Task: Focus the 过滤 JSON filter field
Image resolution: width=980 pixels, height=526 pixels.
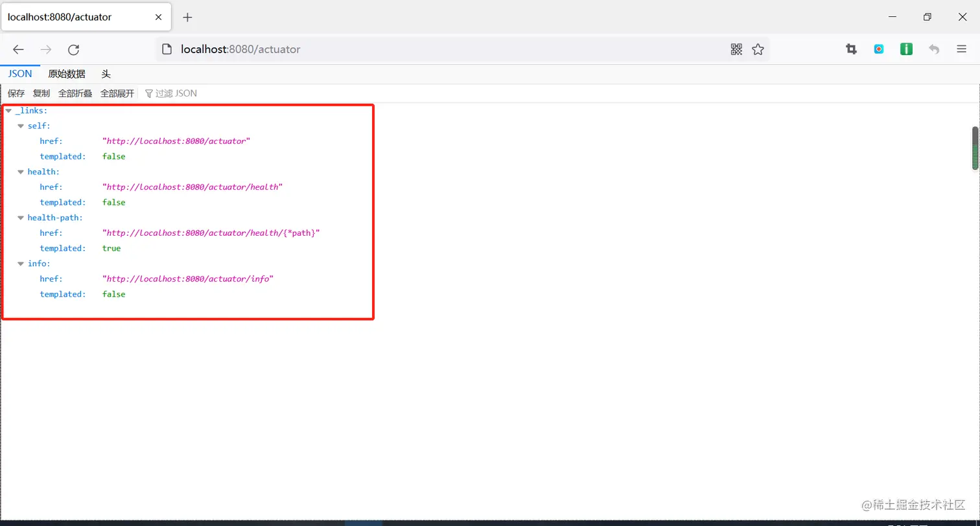Action: 176,93
